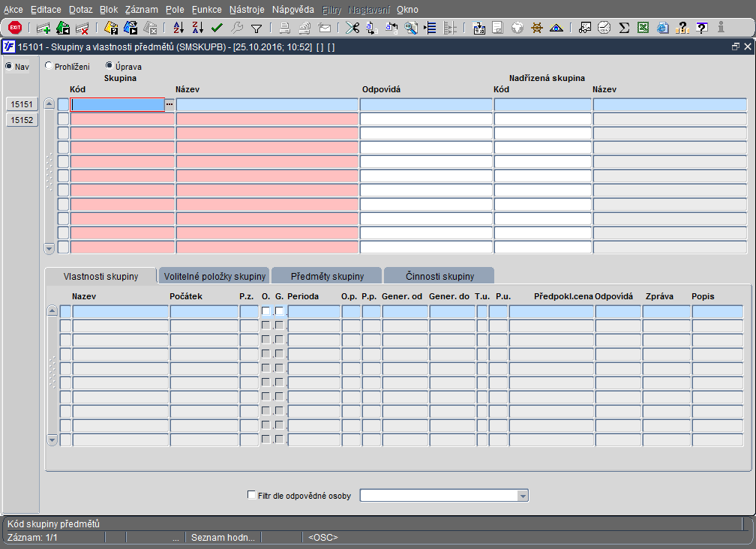Image resolution: width=756 pixels, height=549 pixels.
Task: Click the chart with glasses icon
Action: pos(585,28)
